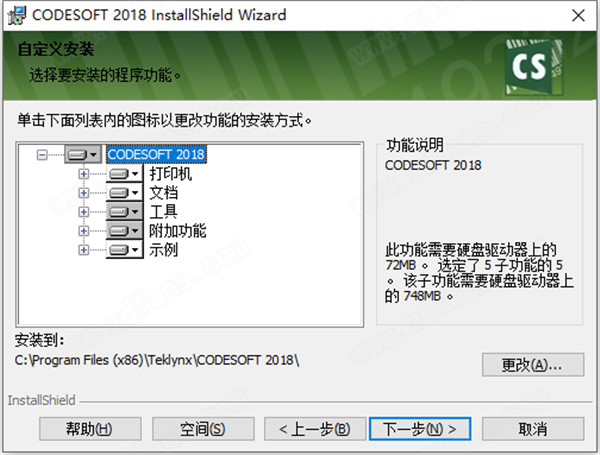Select the 打印机 feature label
This screenshot has width=600, height=455.
click(170, 174)
